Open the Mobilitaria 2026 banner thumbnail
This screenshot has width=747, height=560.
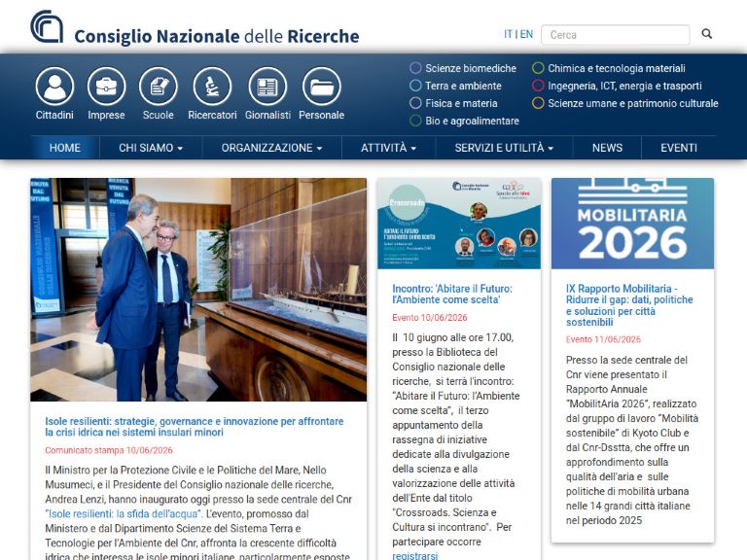tap(632, 224)
